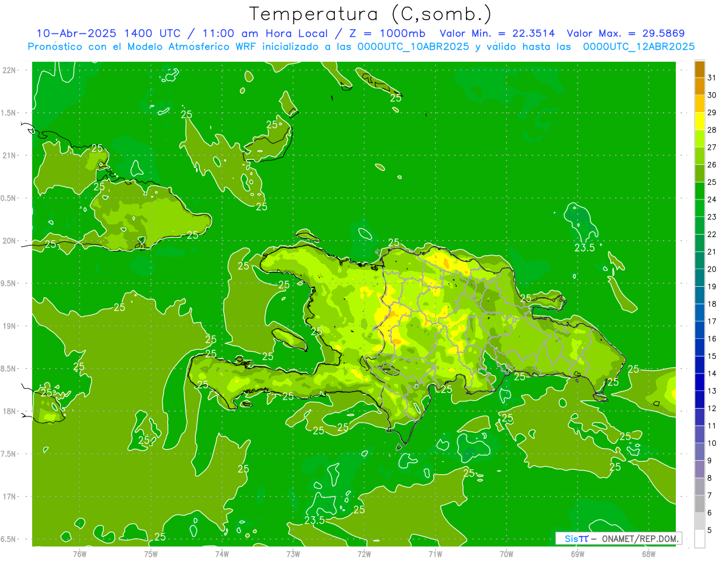Click the 68W longitude axis label
This screenshot has height=562, width=728.
pos(649,554)
